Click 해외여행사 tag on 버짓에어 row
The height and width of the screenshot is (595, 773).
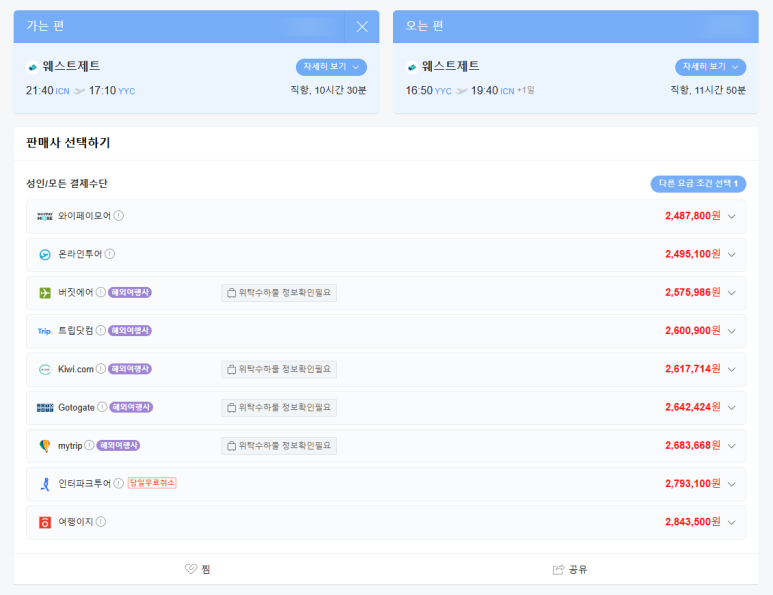[x=130, y=292]
